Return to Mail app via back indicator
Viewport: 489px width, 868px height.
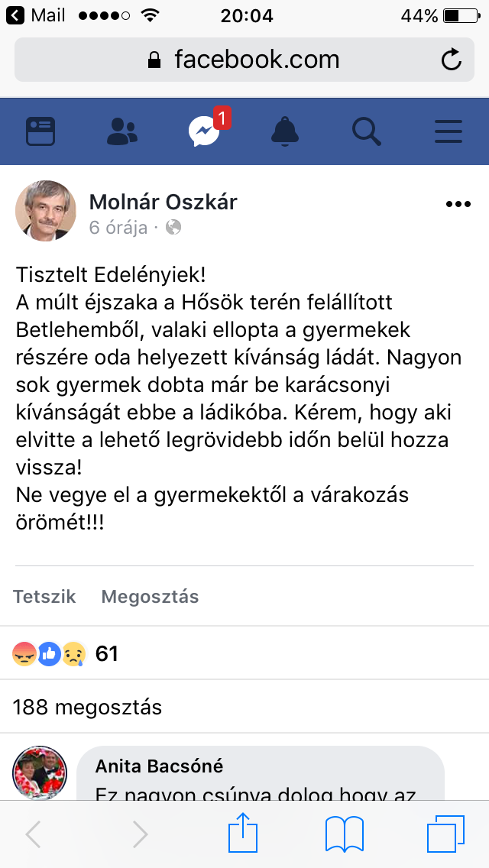(x=35, y=15)
